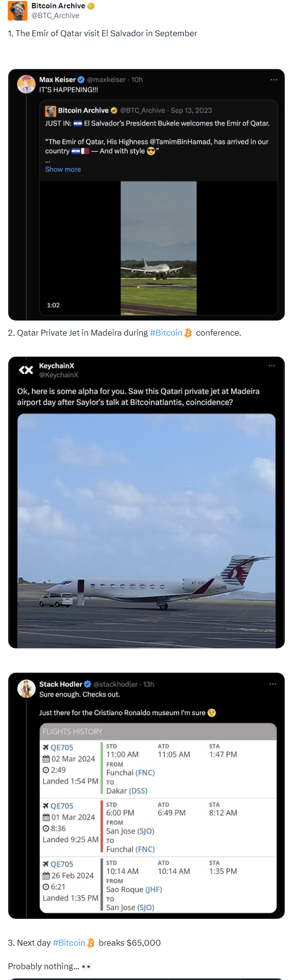Click the @stackhodler handle
This screenshot has height=980, width=293.
[116, 684]
